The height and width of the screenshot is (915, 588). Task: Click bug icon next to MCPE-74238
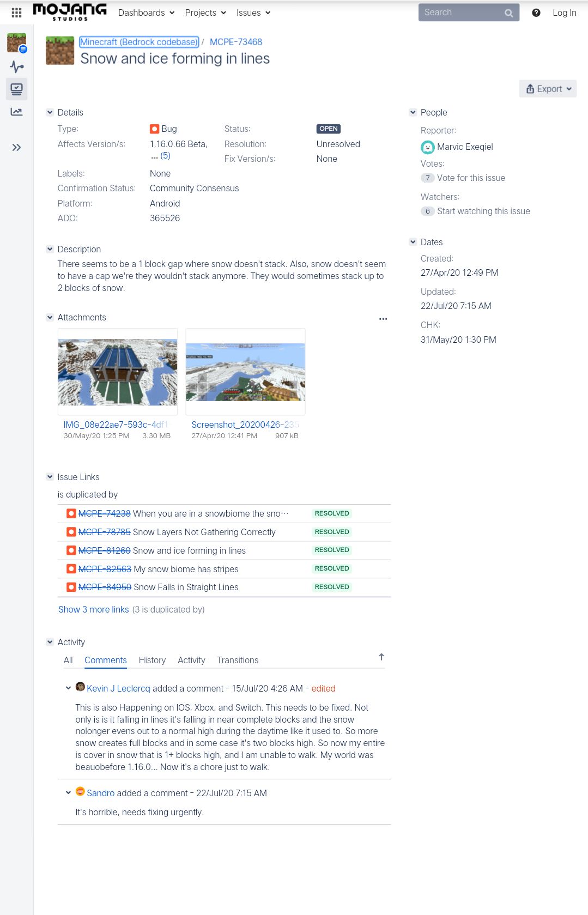[x=71, y=513]
